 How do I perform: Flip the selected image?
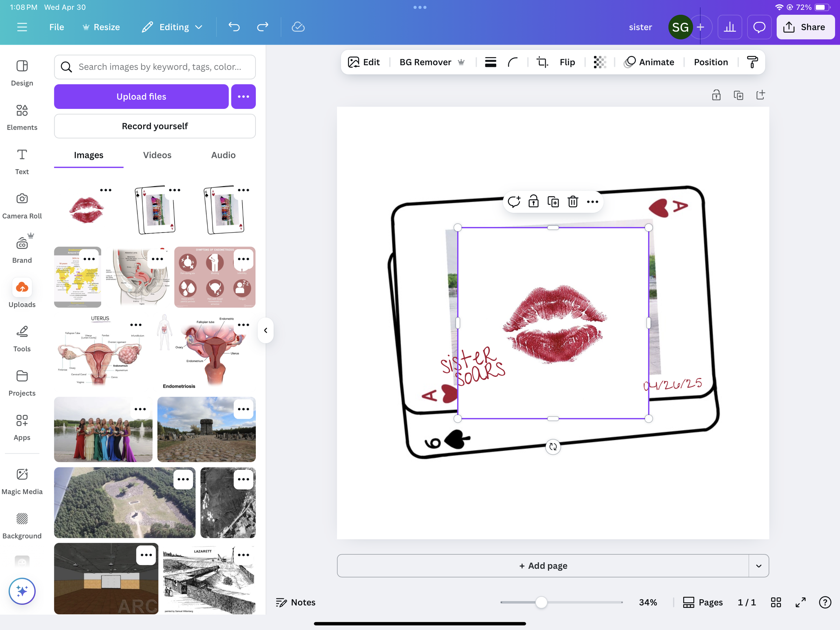[x=567, y=62]
